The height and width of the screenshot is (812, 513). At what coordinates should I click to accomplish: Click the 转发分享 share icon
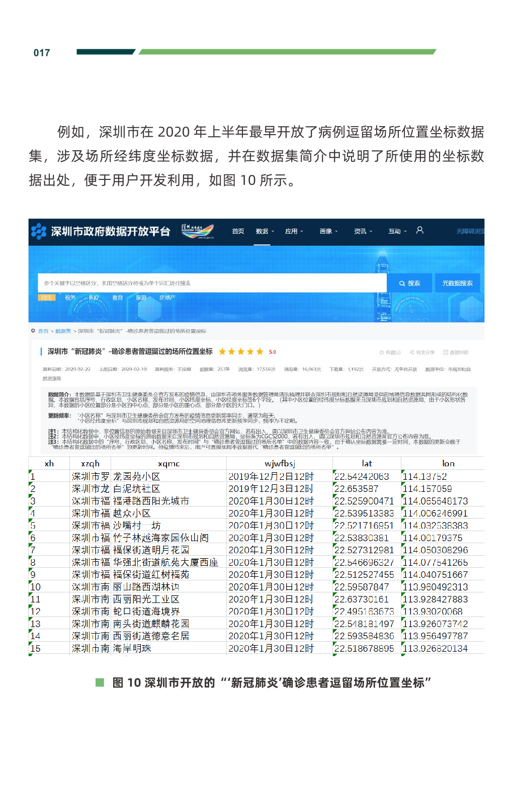point(412,352)
